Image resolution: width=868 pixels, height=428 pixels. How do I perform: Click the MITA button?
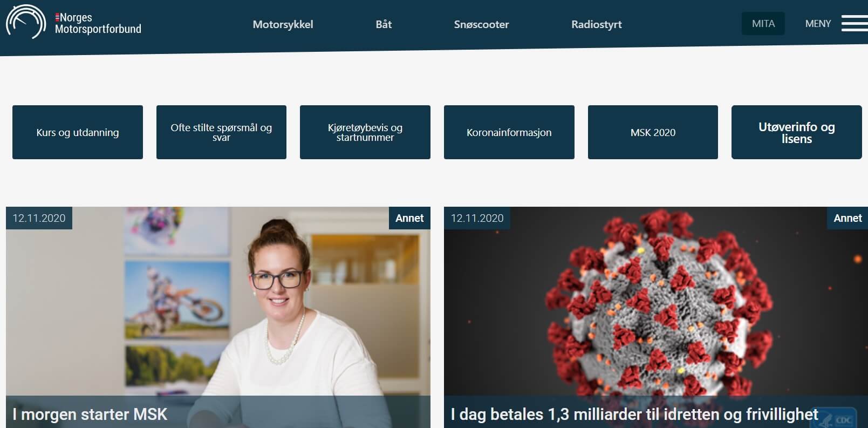click(763, 23)
